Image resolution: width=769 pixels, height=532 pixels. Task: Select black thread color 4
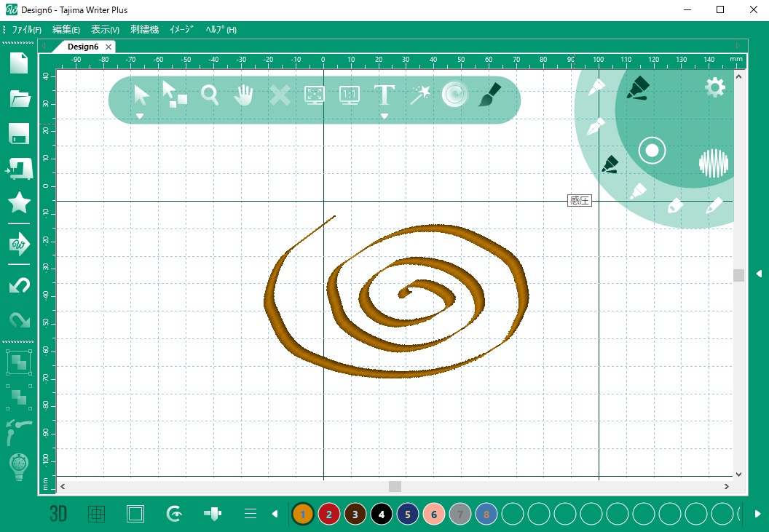[x=382, y=514]
